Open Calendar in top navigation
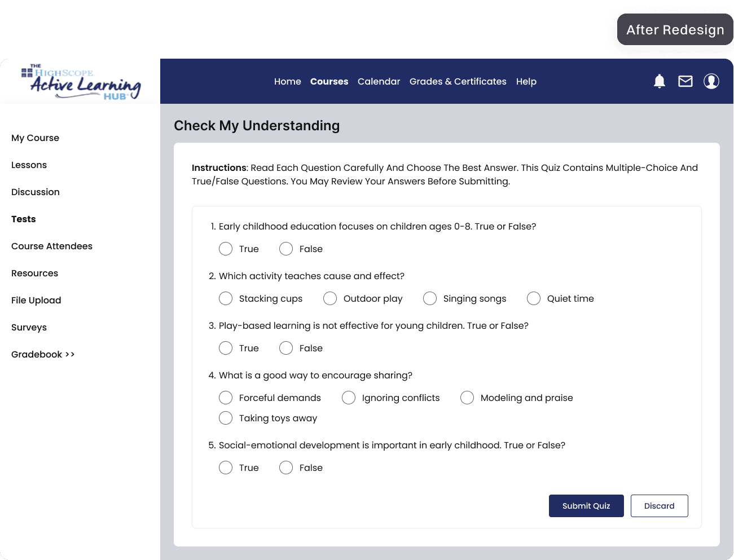 379,81
